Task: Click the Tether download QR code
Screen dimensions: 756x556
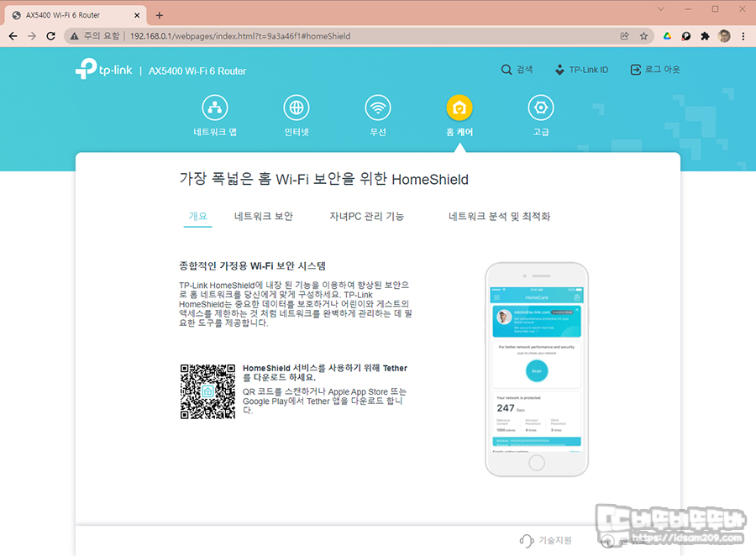Action: tap(207, 391)
